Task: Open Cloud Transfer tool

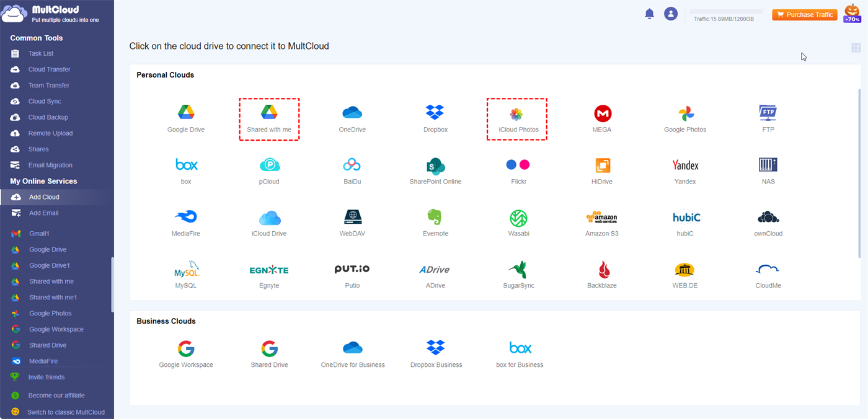Action: (49, 69)
